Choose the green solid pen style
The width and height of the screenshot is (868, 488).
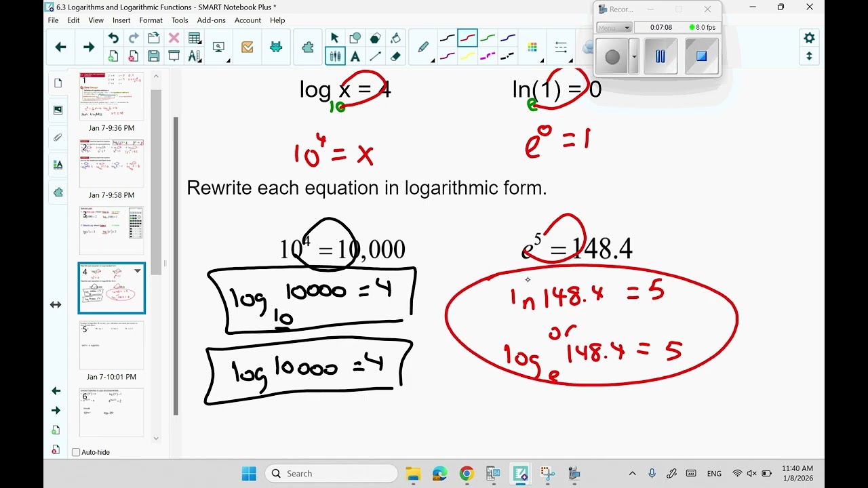[488, 38]
